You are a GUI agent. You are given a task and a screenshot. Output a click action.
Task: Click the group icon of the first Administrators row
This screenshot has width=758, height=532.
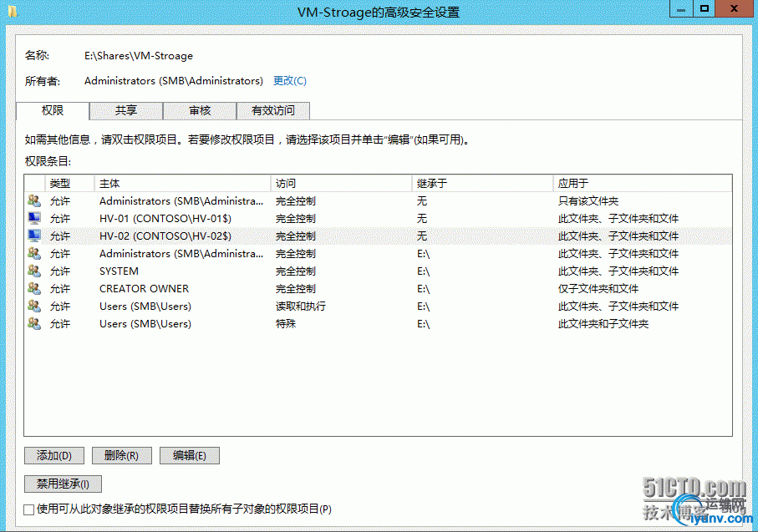[x=33, y=200]
